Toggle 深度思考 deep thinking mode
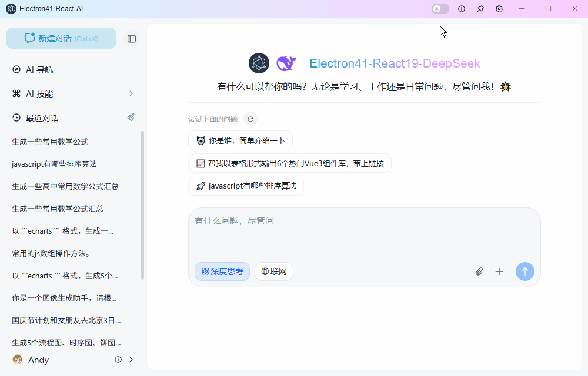Image resolution: width=588 pixels, height=376 pixels. [222, 271]
